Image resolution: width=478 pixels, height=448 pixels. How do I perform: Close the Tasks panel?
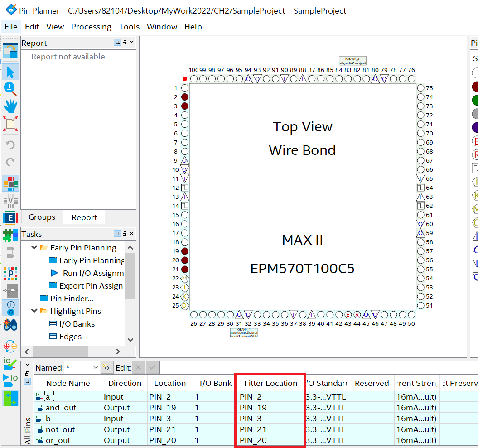click(x=132, y=234)
